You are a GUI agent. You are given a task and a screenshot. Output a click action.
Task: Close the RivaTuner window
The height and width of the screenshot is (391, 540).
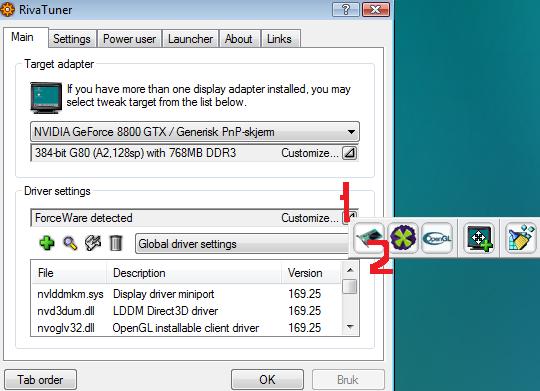376,9
